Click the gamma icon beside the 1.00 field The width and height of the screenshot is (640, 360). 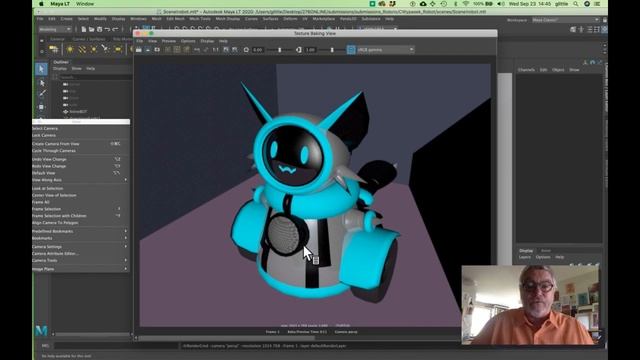299,50
